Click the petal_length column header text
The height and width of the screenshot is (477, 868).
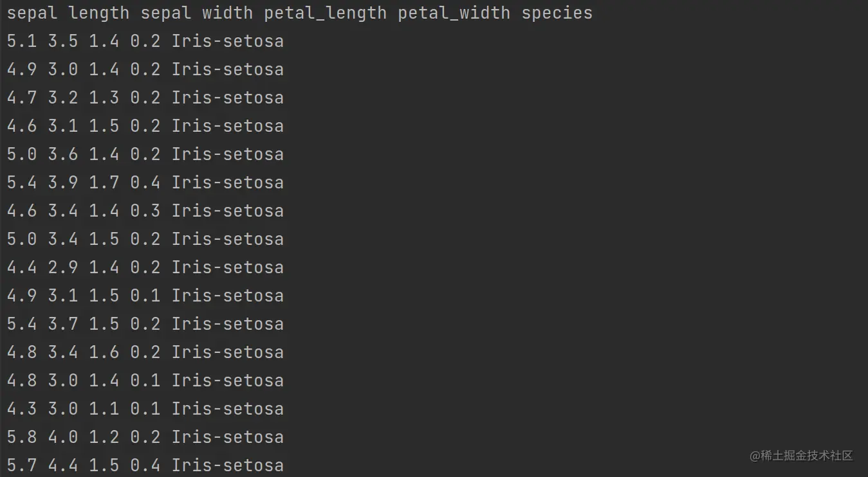pos(326,14)
